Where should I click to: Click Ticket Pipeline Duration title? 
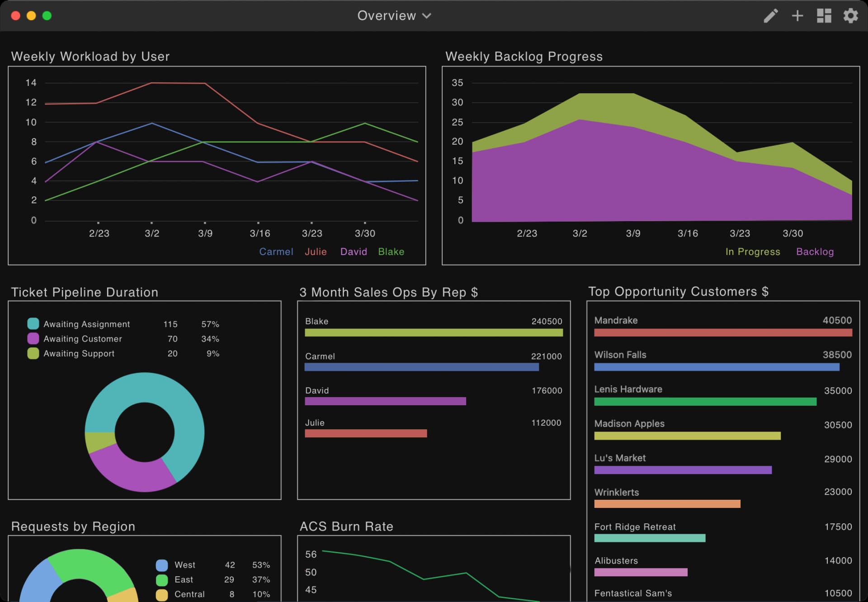click(x=85, y=292)
